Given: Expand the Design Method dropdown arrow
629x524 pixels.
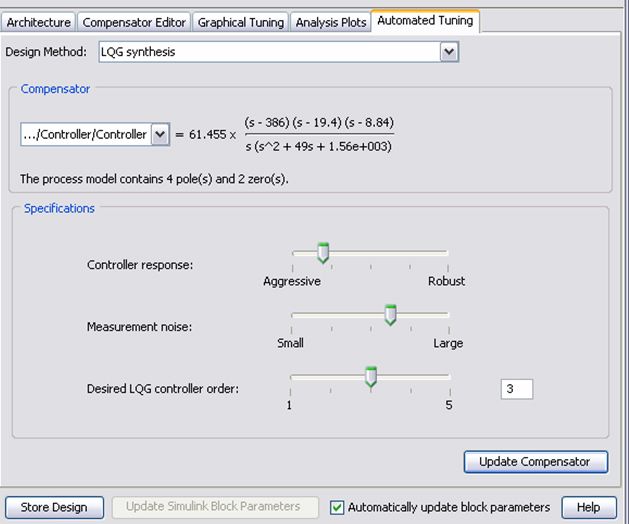Looking at the screenshot, I should (449, 52).
